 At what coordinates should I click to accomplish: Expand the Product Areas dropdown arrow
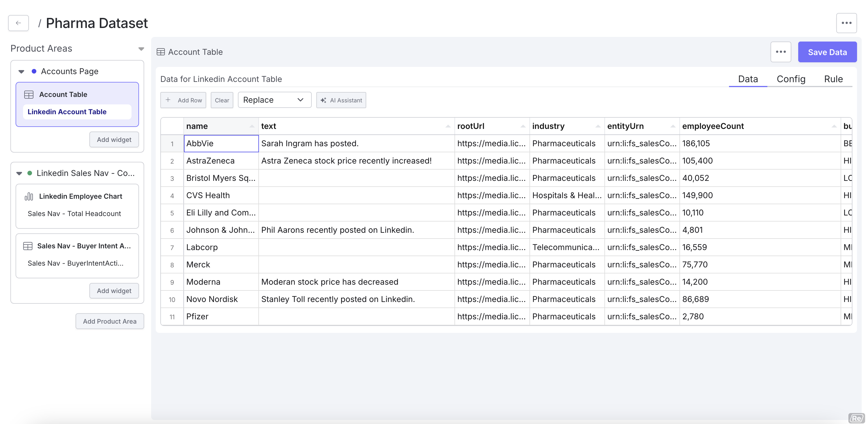[x=141, y=49]
